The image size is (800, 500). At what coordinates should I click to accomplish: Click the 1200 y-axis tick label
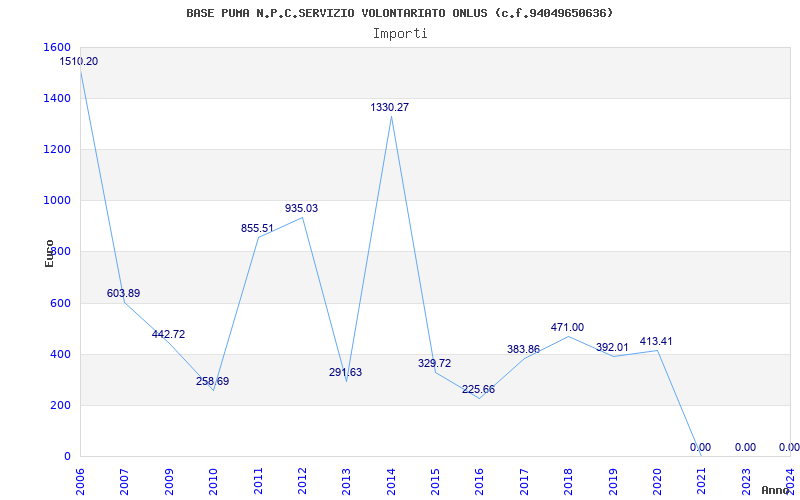[57, 149]
